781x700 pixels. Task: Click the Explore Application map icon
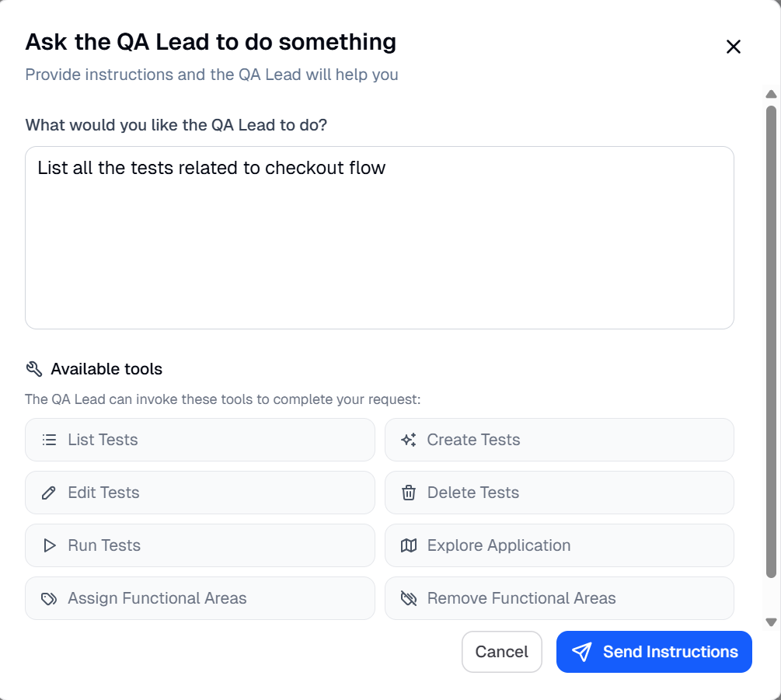click(x=408, y=545)
